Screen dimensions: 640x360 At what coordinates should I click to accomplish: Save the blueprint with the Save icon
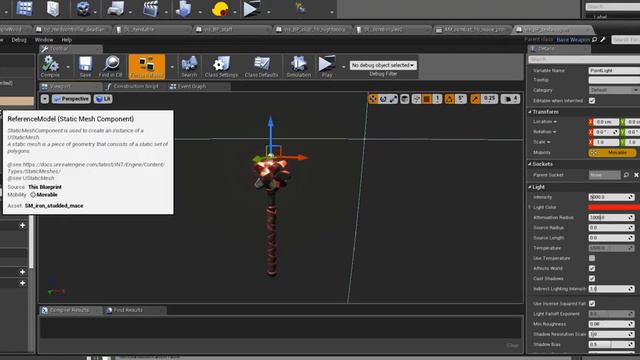pos(85,67)
